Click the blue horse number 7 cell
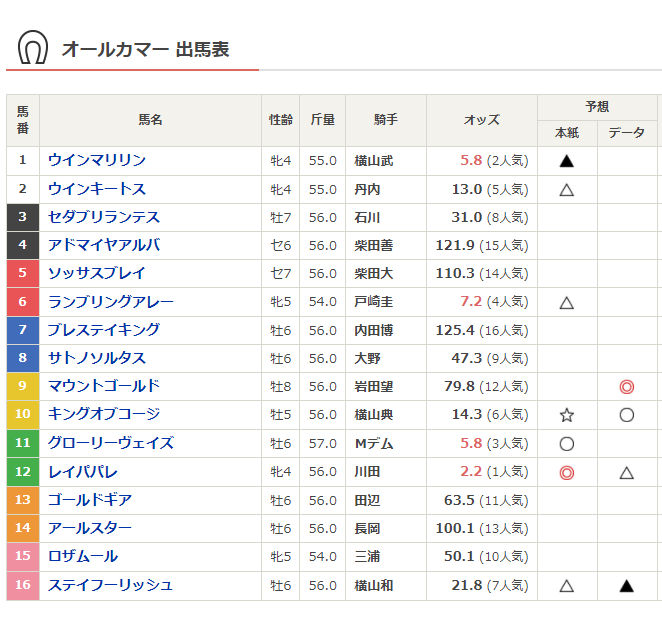The height and width of the screenshot is (626, 662). click(x=23, y=330)
